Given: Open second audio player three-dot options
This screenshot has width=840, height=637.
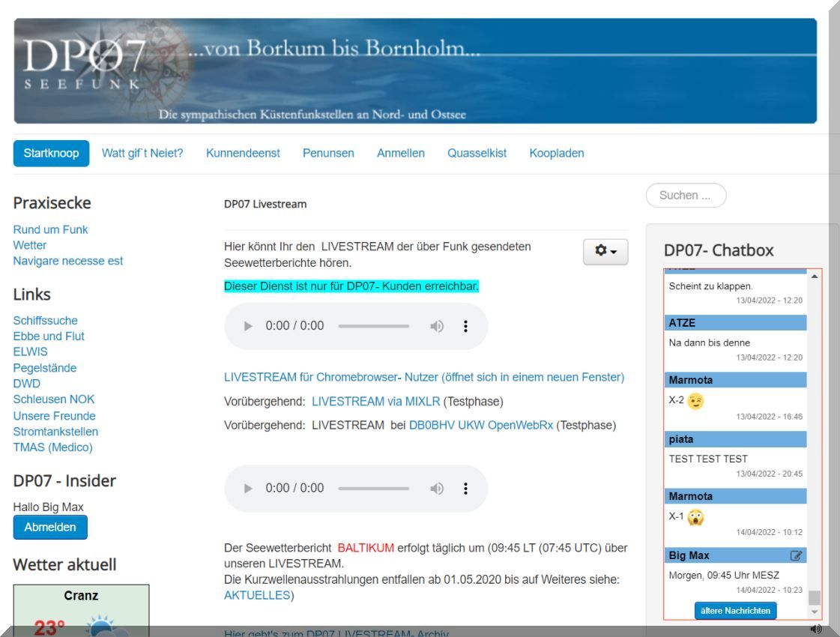Looking at the screenshot, I should pyautogui.click(x=465, y=488).
